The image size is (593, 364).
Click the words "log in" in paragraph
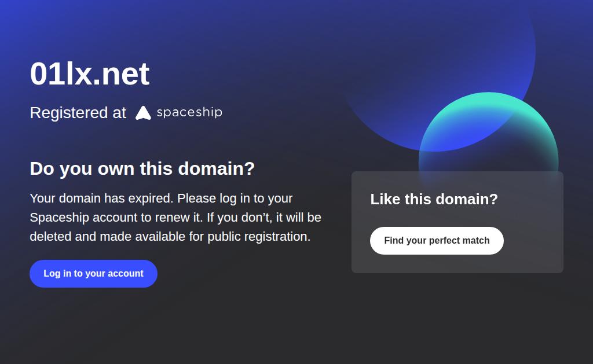tap(235, 198)
